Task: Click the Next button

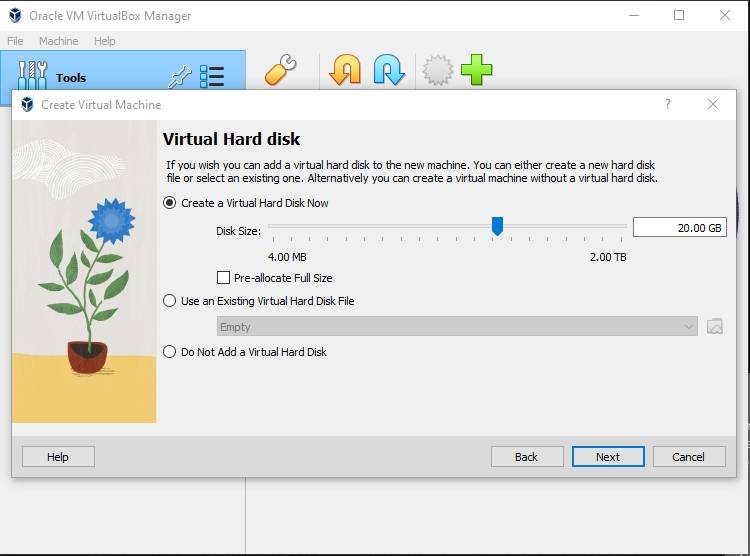Action: pyautogui.click(x=608, y=457)
